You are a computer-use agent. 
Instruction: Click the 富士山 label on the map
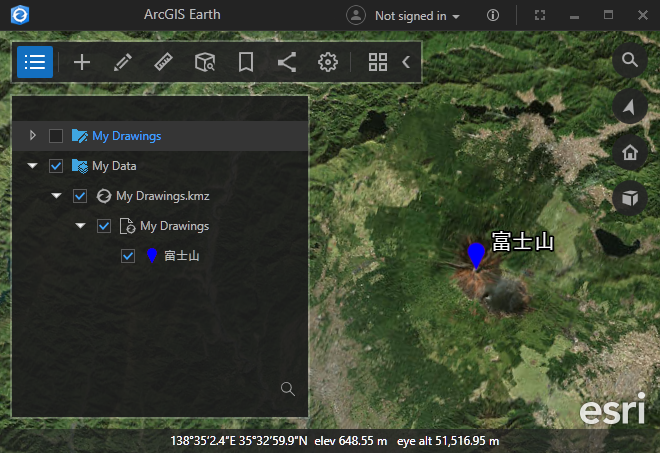coord(522,242)
